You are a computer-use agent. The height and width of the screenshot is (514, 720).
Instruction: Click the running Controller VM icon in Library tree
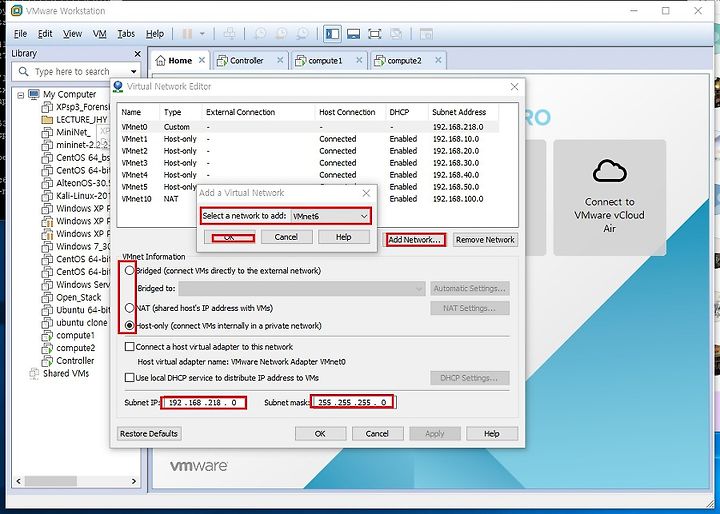coord(47,361)
